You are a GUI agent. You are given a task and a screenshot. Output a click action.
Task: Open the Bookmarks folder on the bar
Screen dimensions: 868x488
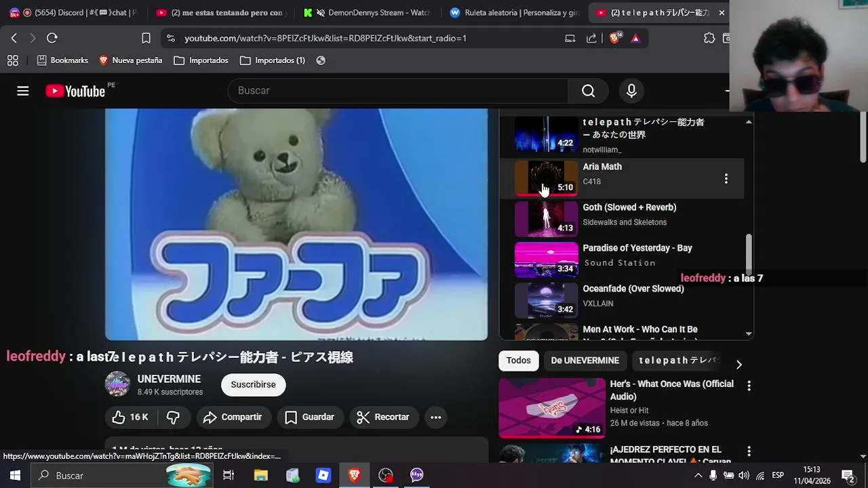[x=62, y=60]
